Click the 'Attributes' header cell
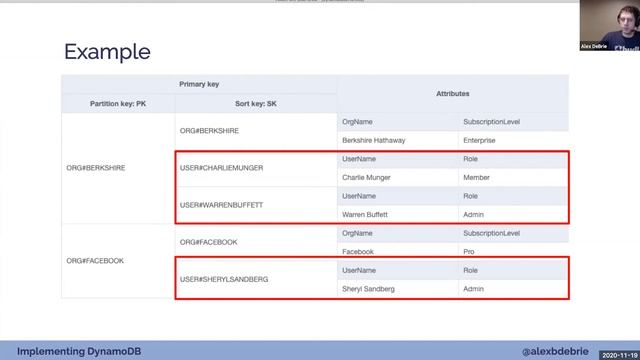640x360 pixels. [x=453, y=94]
